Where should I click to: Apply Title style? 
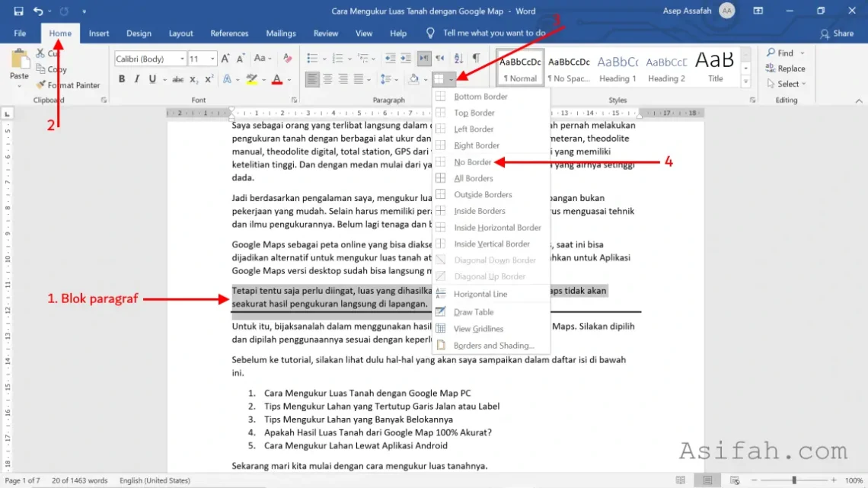(715, 68)
